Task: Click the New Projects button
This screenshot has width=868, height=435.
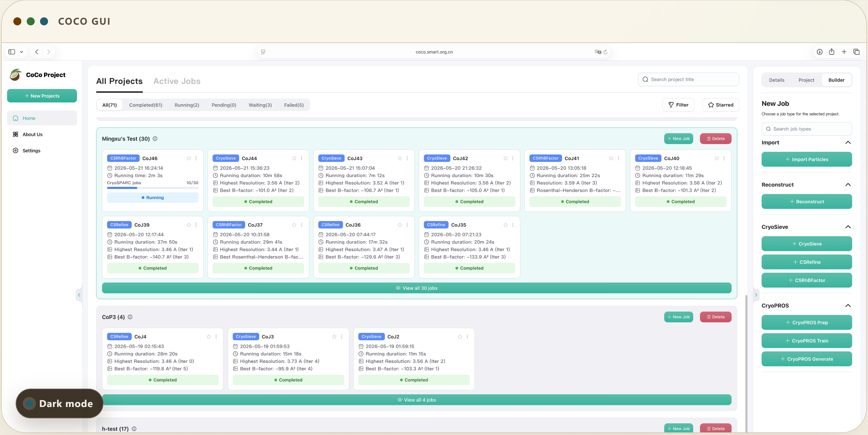Action: [42, 96]
